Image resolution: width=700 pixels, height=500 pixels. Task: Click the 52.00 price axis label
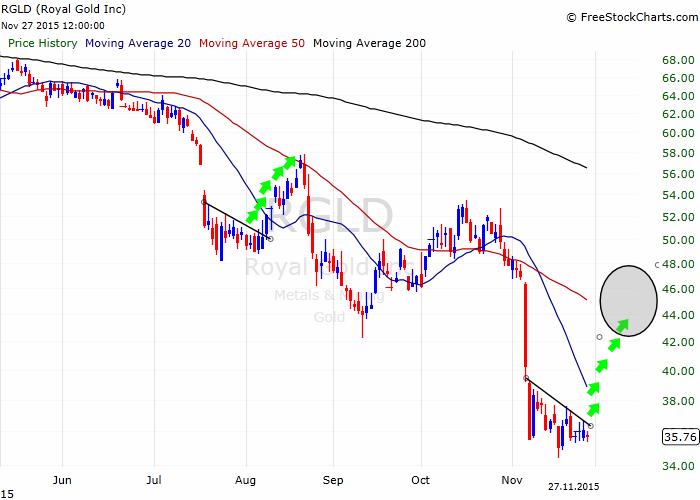point(679,217)
